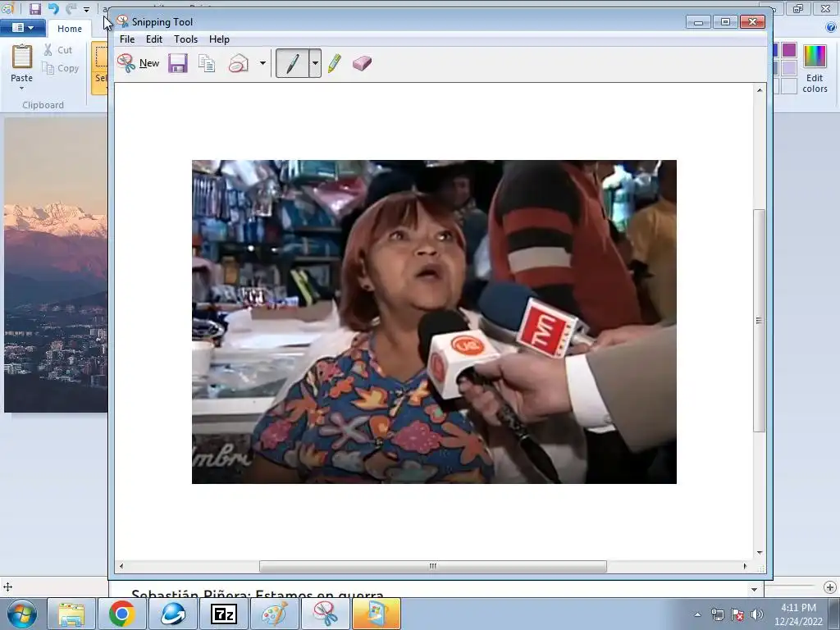
Task: Open the blue globe browser taskbar icon
Action: tap(172, 614)
